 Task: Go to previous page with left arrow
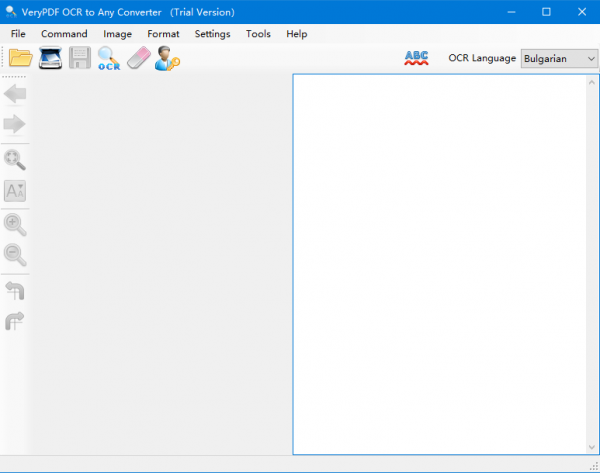pos(15,94)
